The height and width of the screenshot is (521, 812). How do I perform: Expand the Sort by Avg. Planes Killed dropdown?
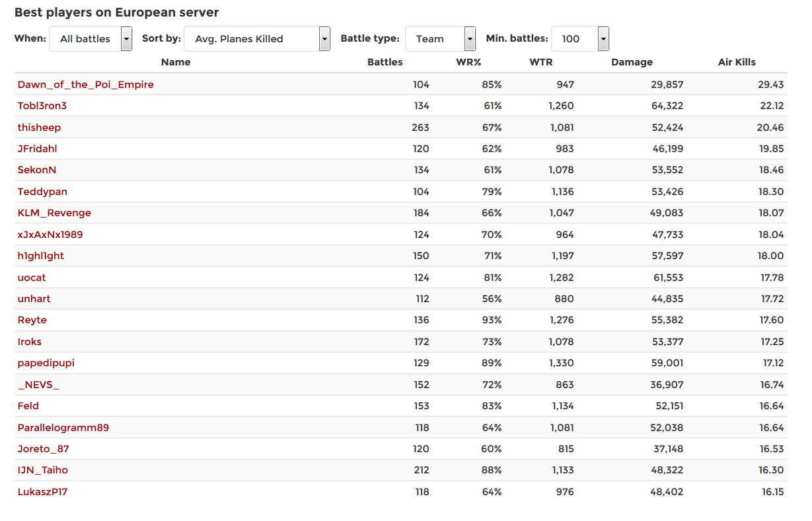coord(257,39)
